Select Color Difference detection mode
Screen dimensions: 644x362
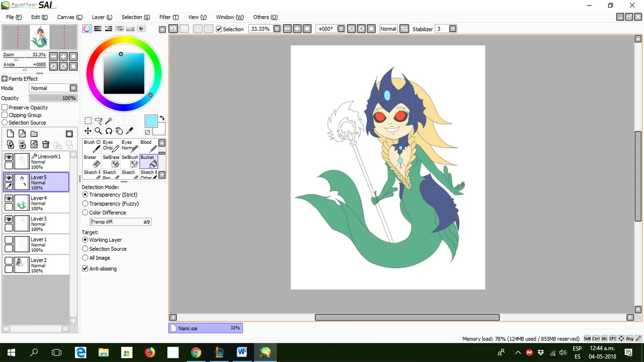(x=85, y=213)
